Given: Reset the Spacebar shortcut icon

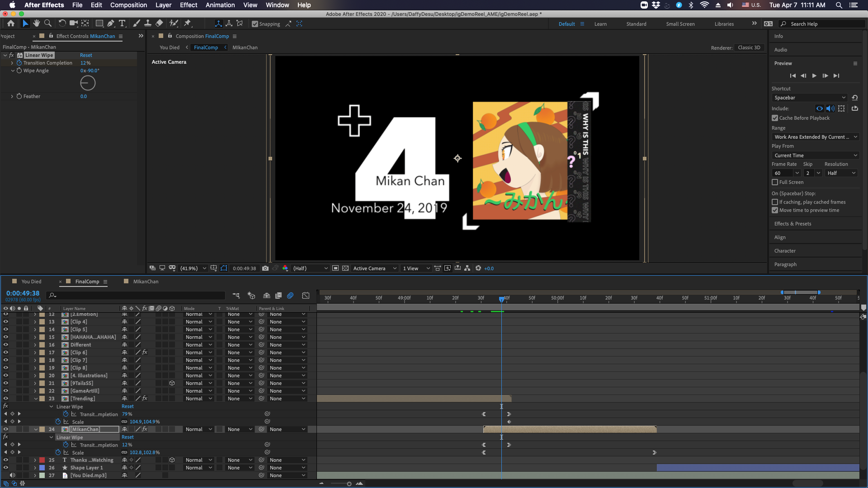Looking at the screenshot, I should tap(854, 98).
